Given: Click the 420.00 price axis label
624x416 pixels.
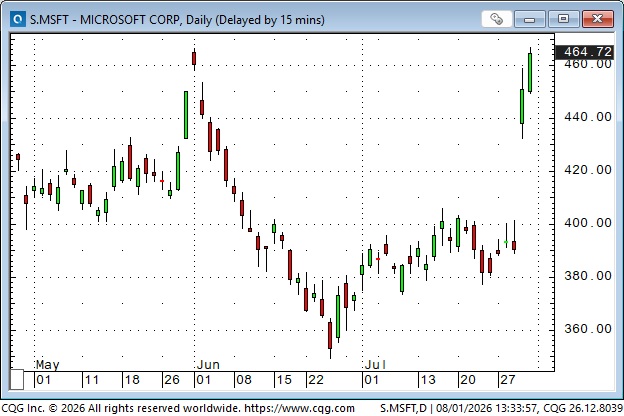Looking at the screenshot, I should click(x=588, y=170).
